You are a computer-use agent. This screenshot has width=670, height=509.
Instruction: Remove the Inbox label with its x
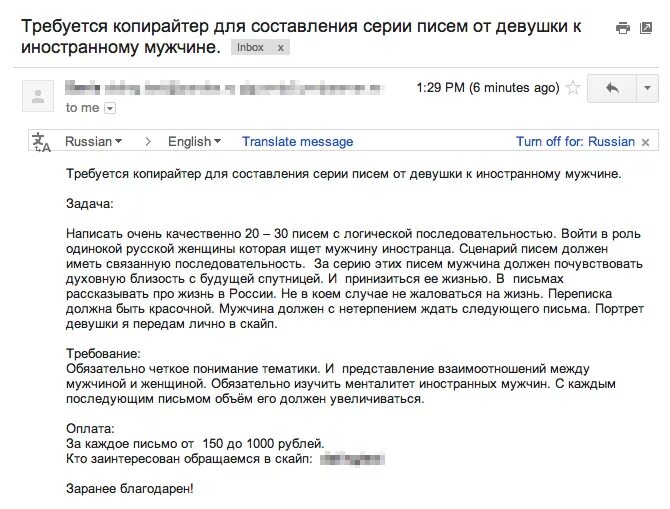point(280,47)
